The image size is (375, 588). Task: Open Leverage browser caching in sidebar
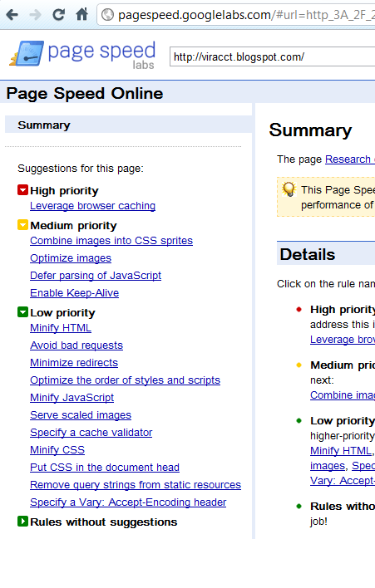point(93,206)
